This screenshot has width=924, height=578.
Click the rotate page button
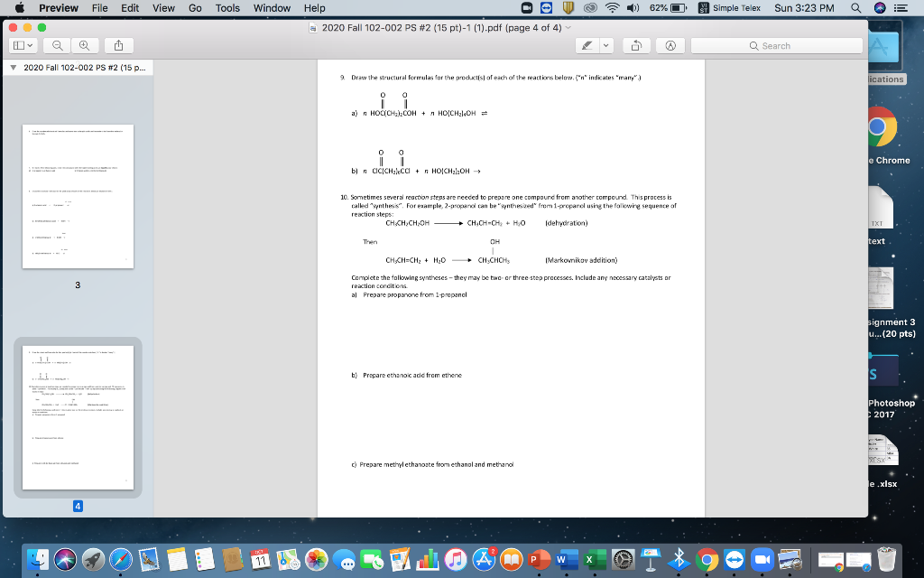point(636,45)
